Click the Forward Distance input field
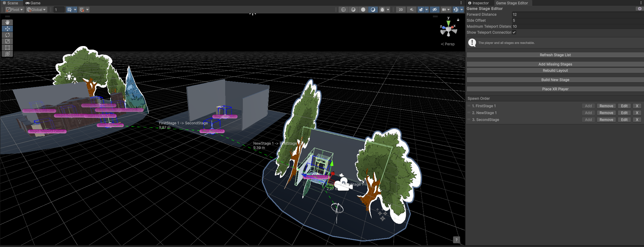This screenshot has width=644, height=247. [x=578, y=14]
